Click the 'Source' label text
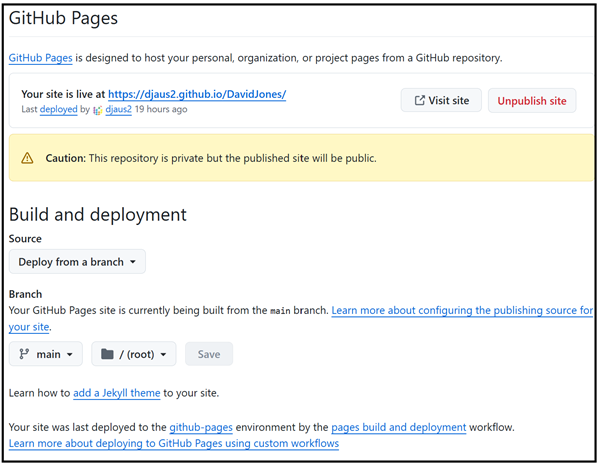Screen dimensions: 600x466 (x=25, y=238)
